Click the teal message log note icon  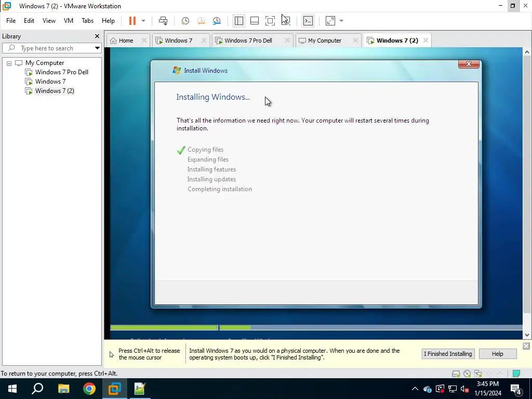516,374
